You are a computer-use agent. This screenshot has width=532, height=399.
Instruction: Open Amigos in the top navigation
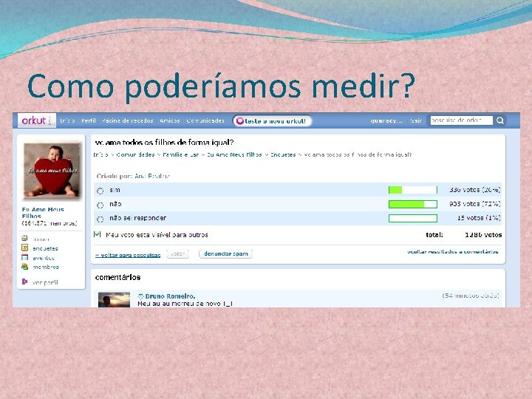pos(170,120)
